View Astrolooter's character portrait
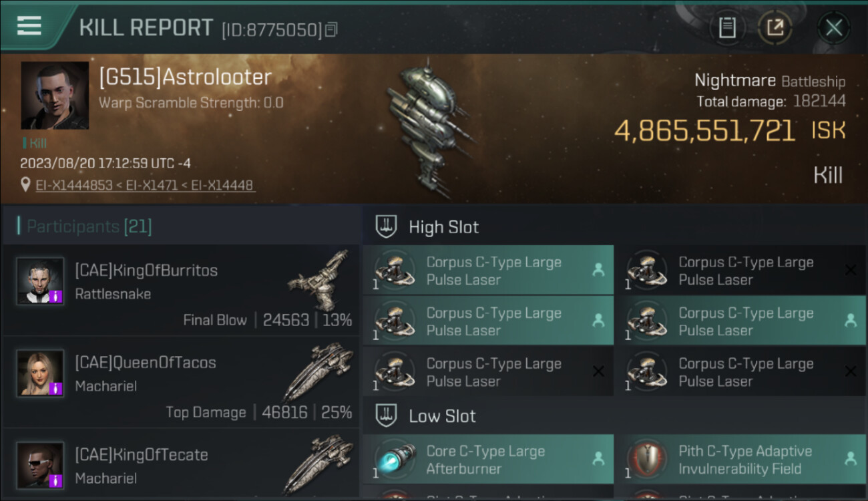The image size is (868, 501). coord(54,96)
